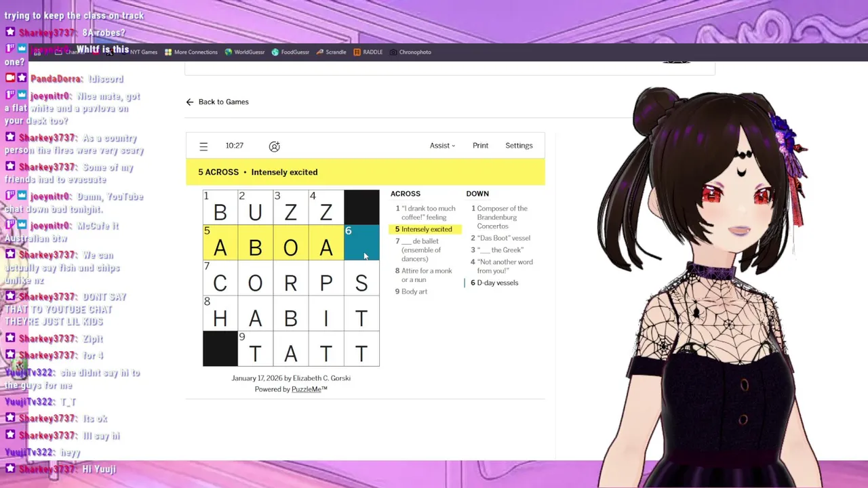Select down clue 2 Das Boot vessel

pos(502,239)
